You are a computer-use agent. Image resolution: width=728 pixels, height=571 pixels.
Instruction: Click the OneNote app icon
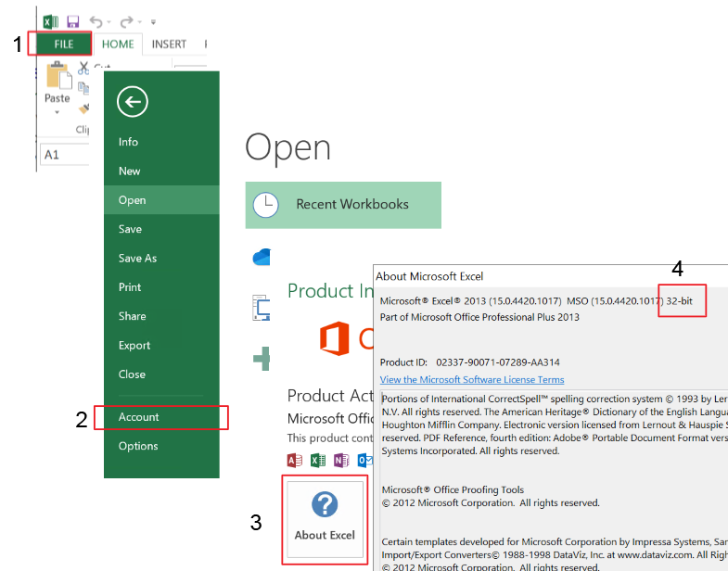click(x=341, y=460)
